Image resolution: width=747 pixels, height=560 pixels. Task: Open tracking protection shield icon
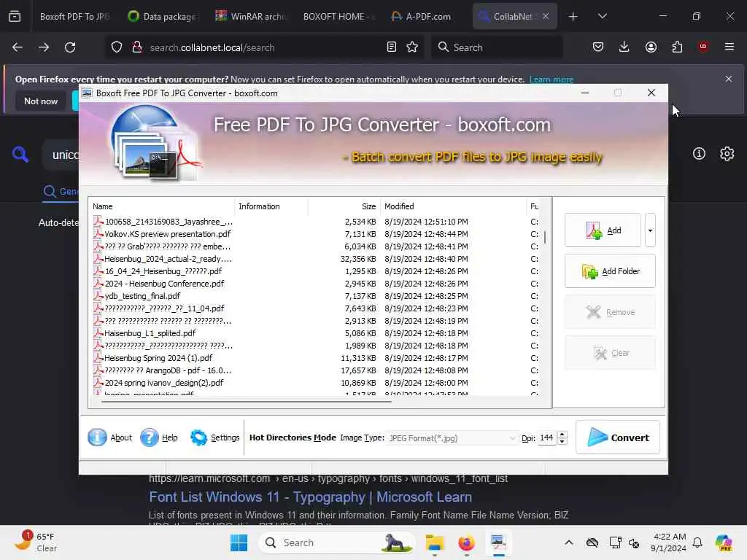tap(117, 47)
